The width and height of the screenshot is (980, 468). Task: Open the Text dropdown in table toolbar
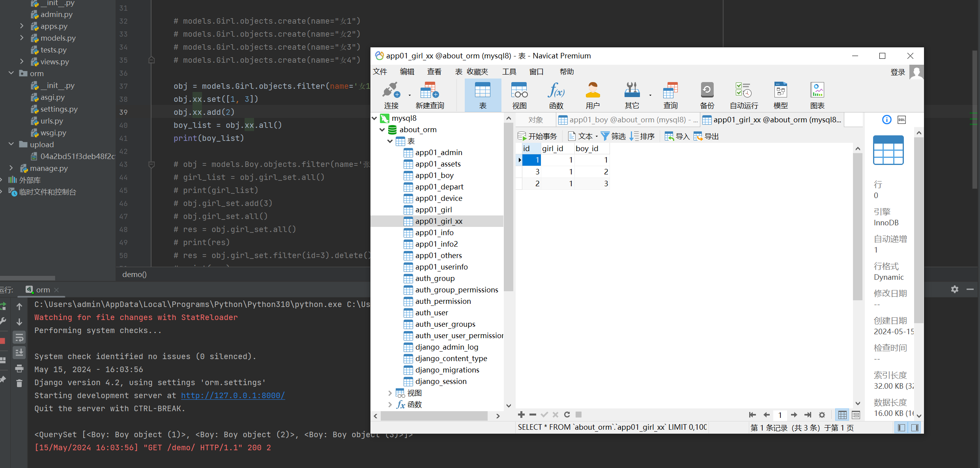(583, 136)
